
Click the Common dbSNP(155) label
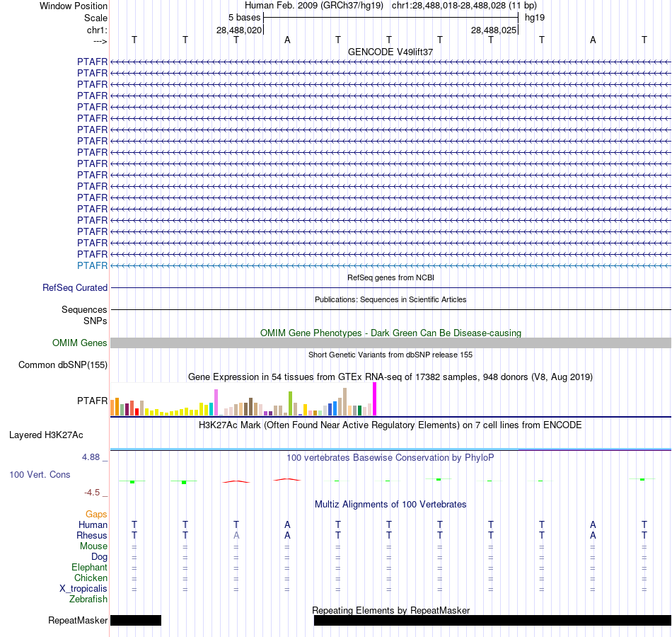62,365
